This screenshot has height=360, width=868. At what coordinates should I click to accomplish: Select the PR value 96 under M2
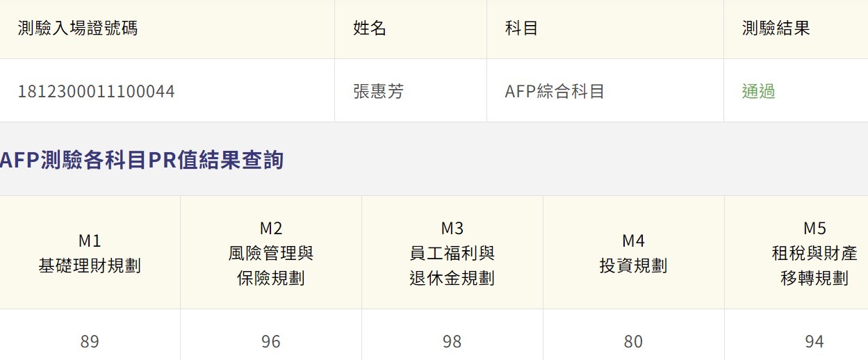click(271, 341)
